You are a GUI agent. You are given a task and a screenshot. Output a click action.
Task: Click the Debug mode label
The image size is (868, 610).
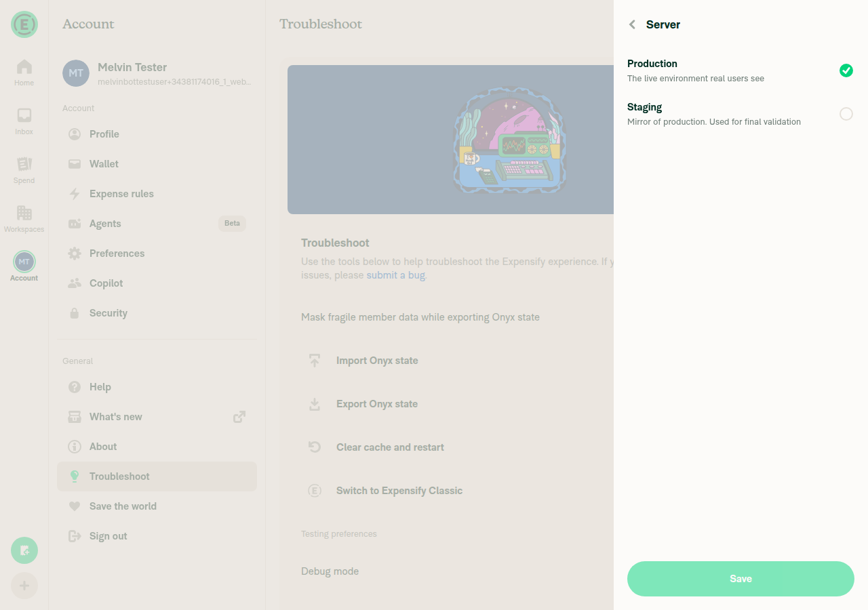tap(330, 571)
